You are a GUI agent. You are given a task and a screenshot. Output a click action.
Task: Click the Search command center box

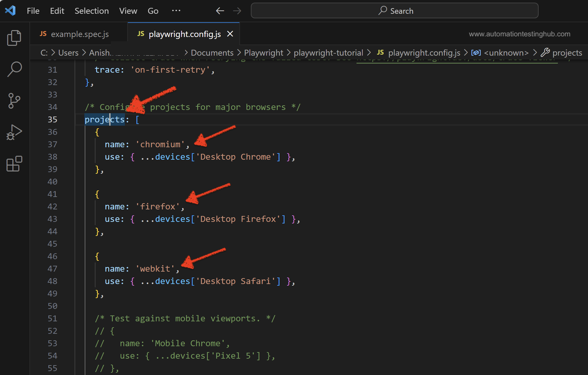pyautogui.click(x=394, y=11)
